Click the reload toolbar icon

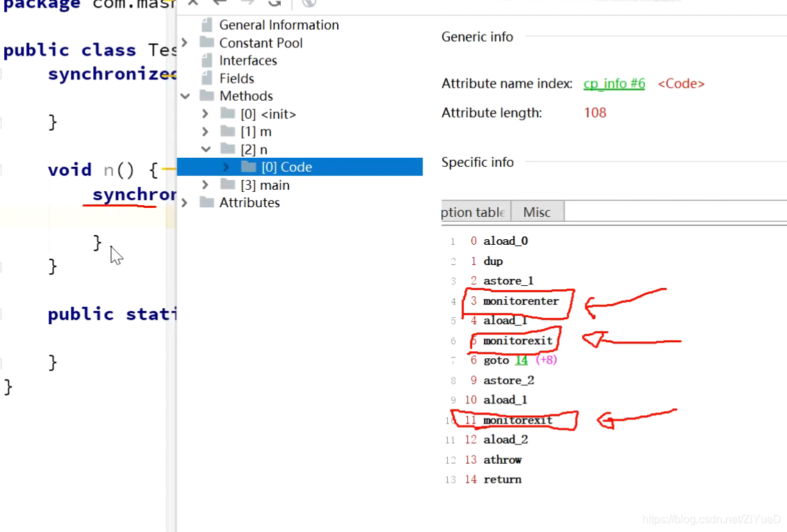[x=274, y=3]
